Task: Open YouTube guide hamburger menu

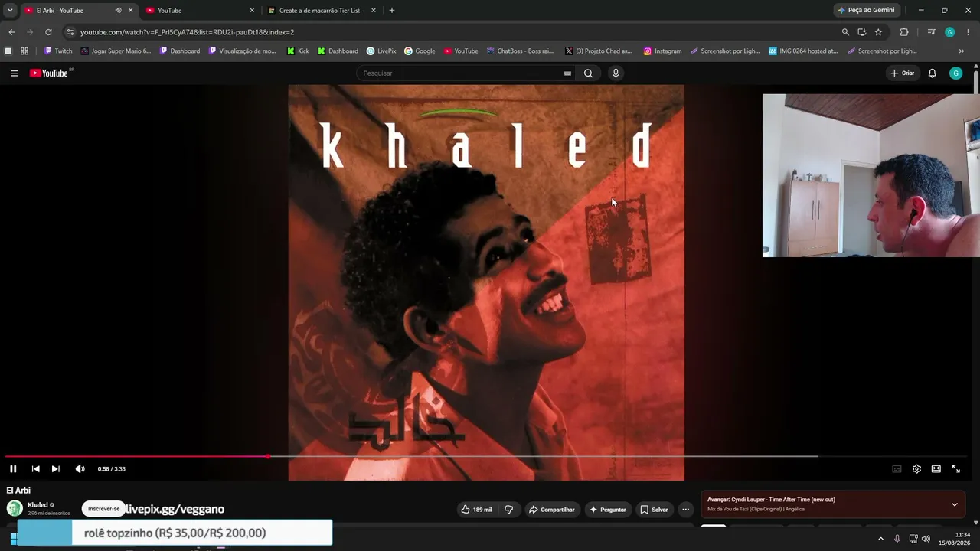Action: pyautogui.click(x=15, y=73)
